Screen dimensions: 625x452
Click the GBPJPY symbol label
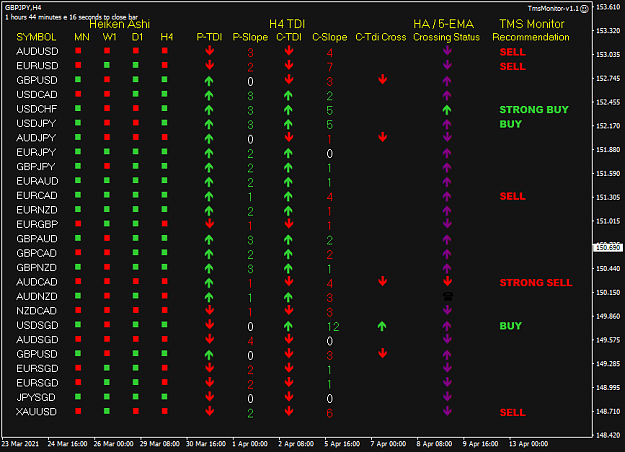pyautogui.click(x=36, y=167)
